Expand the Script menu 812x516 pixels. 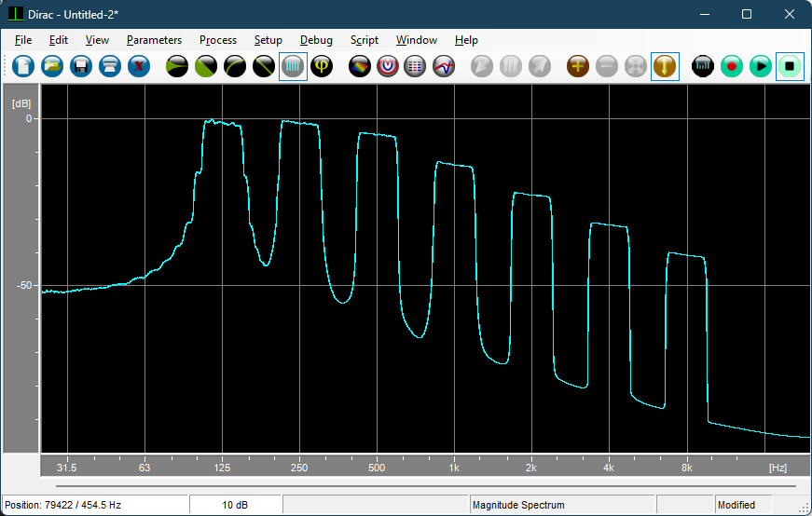click(364, 40)
